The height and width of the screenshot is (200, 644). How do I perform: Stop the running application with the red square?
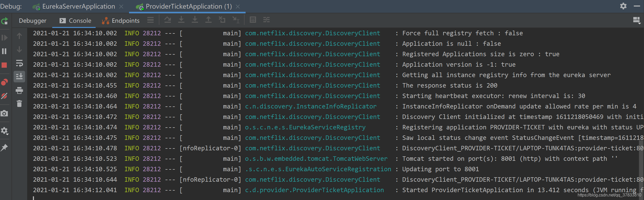(4, 65)
